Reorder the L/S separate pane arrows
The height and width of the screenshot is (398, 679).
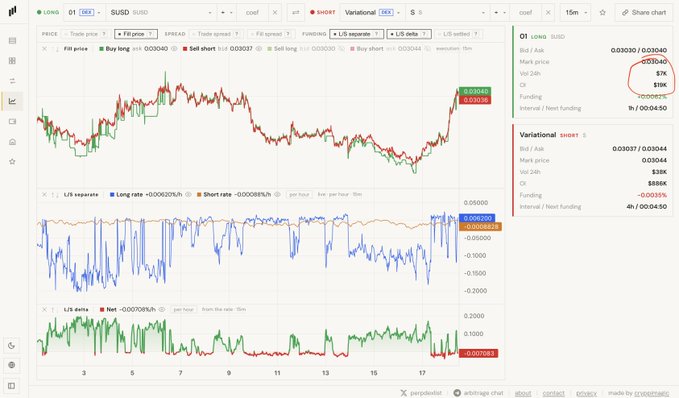pos(55,195)
